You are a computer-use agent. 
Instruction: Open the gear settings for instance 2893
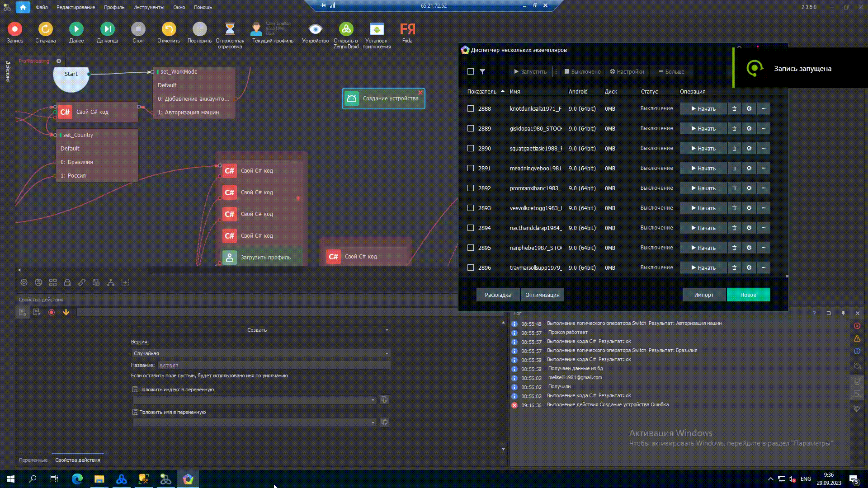pos(749,208)
